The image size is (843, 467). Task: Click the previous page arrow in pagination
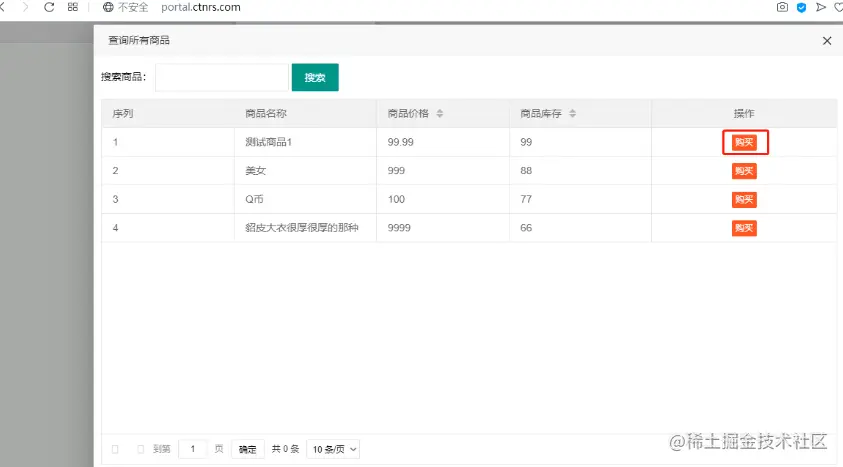(115, 449)
